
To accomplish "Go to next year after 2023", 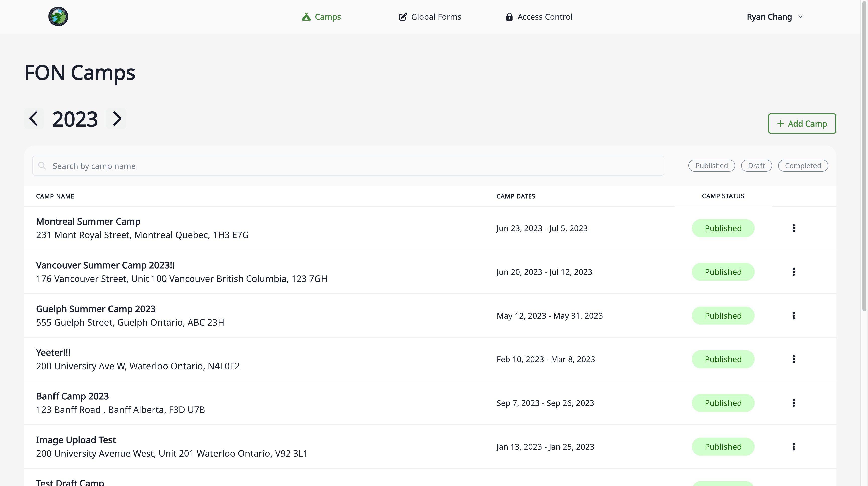I will click(116, 118).
